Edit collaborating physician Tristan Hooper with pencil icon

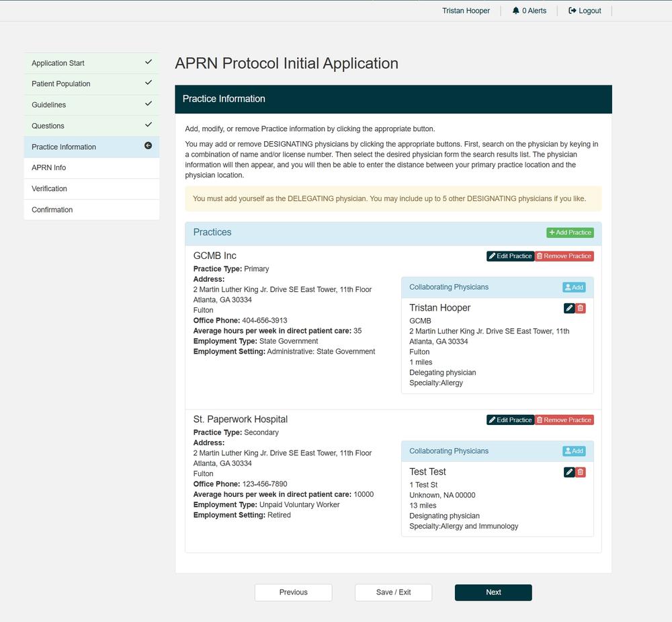coord(569,308)
